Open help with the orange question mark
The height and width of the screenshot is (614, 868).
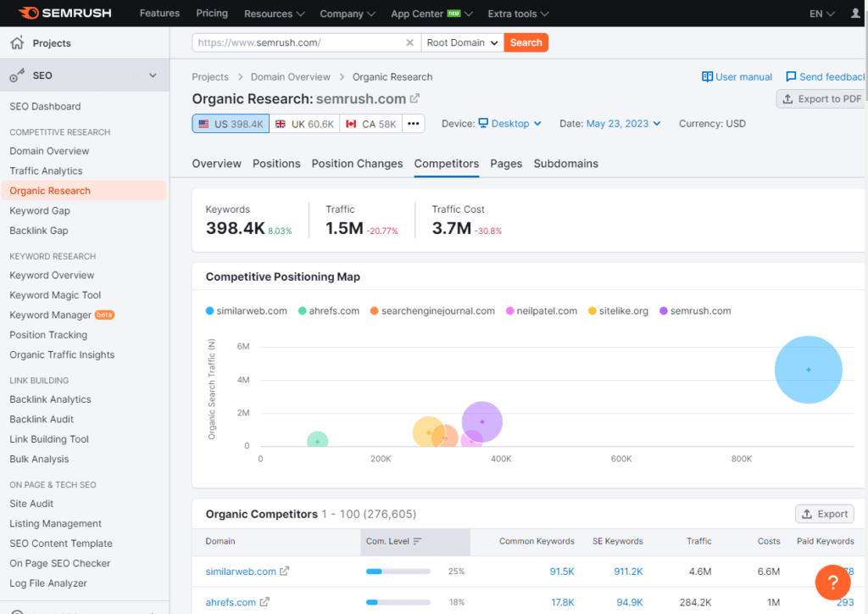832,583
